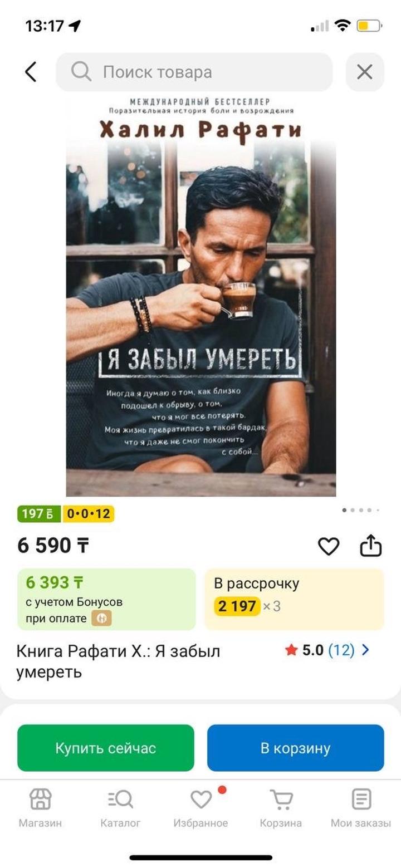Open the 5.0 (12) rating link

coord(320,650)
